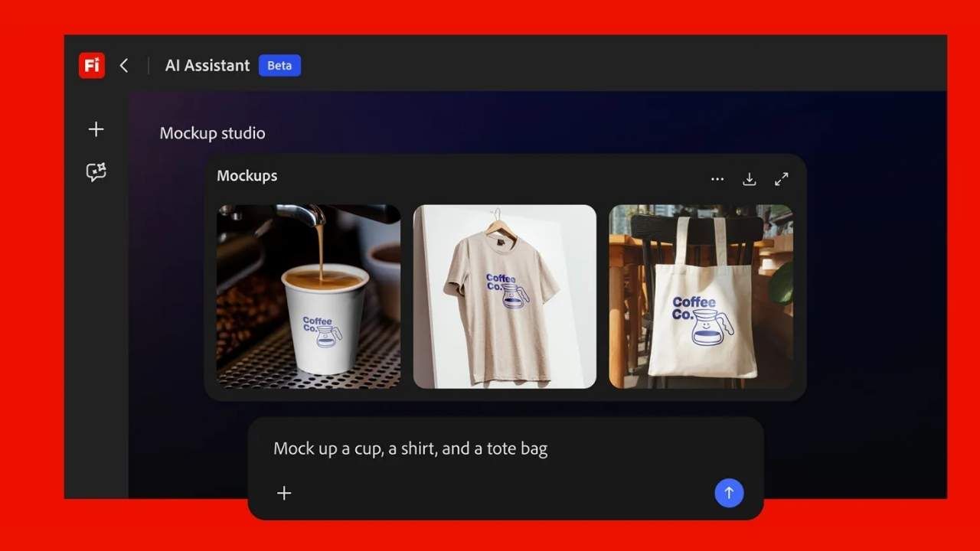Click the ellipsis icon on the Mockups card

(717, 178)
